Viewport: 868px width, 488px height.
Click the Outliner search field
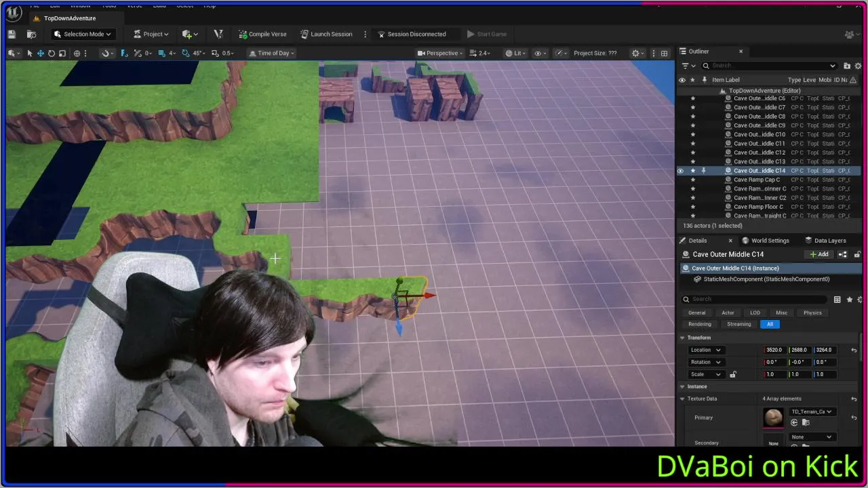click(770, 66)
